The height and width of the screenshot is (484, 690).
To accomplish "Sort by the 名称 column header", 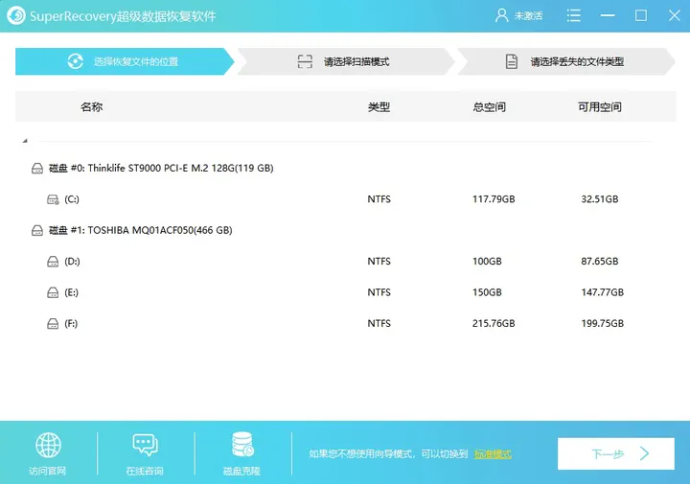I will pyautogui.click(x=91, y=107).
